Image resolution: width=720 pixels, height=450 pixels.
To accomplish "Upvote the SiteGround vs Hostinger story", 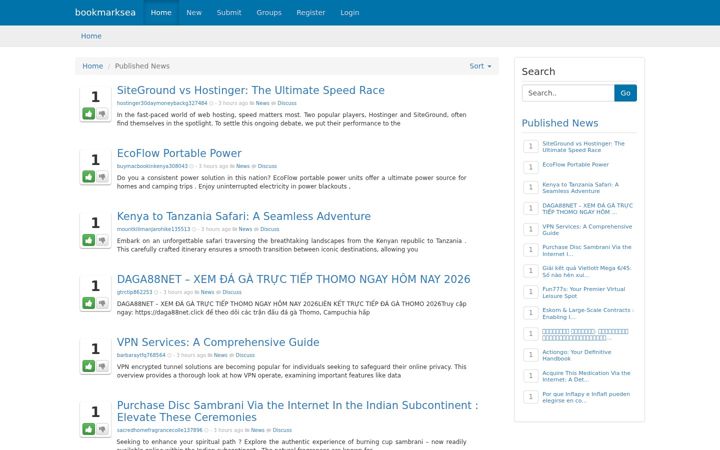I will 89,113.
